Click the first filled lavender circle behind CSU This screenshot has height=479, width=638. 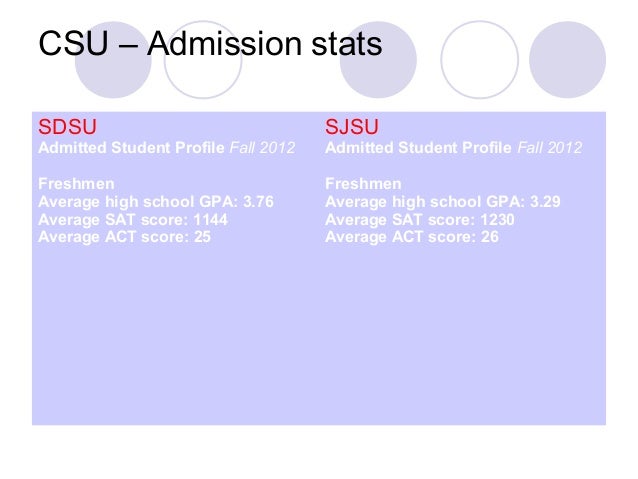pyautogui.click(x=113, y=77)
